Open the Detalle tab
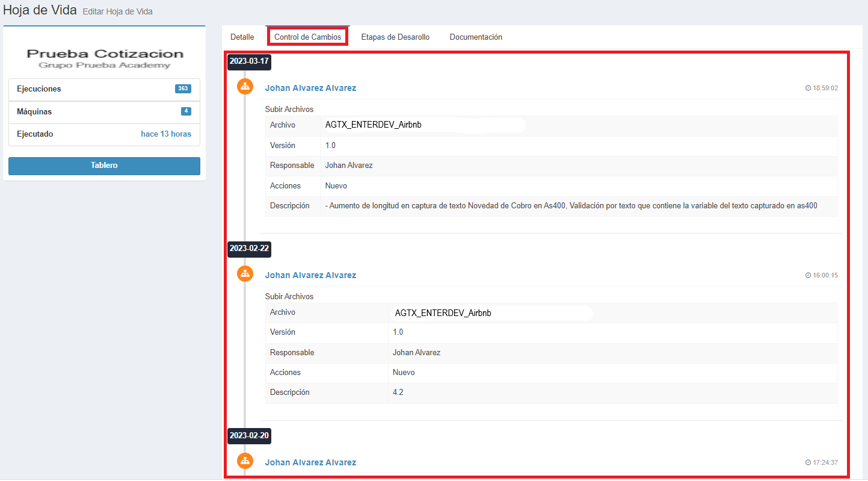 click(242, 37)
